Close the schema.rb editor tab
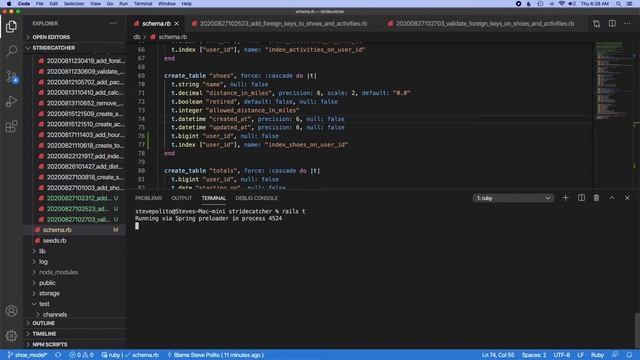This screenshot has width=640, height=360. click(x=176, y=24)
